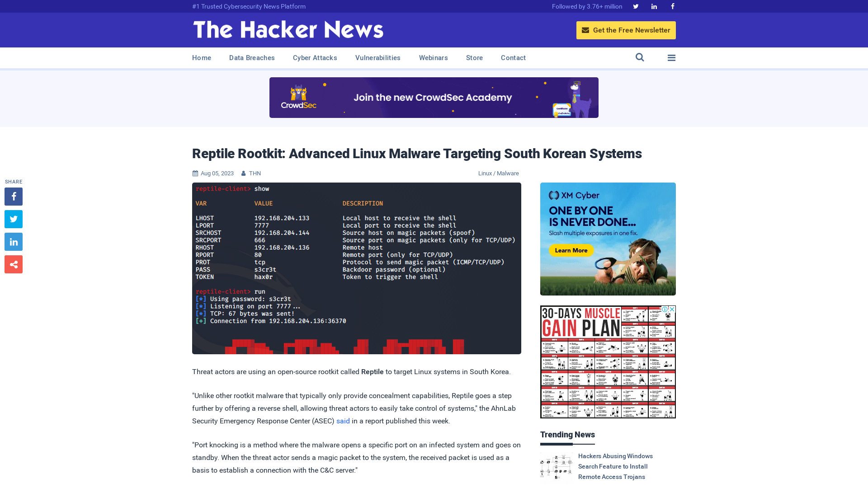
Task: Click the CrowdSec Academy banner advertisement
Action: click(434, 97)
